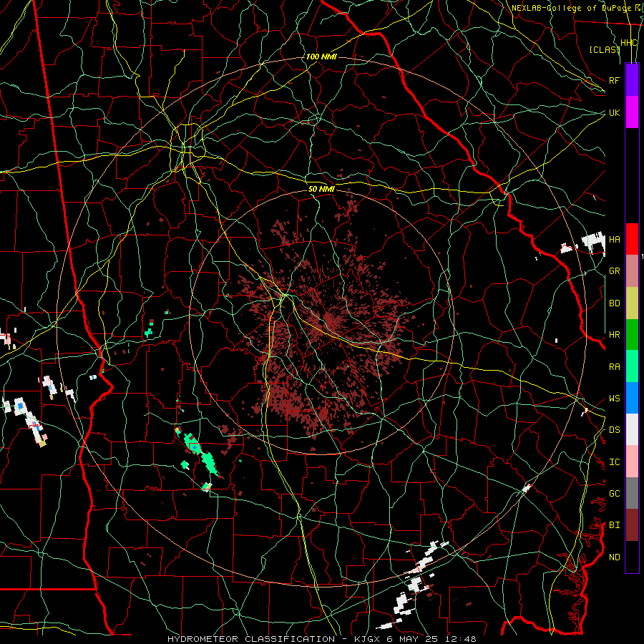Pick the mint green RA legend swatch
Viewport: 644px width, 644px height.
click(632, 366)
